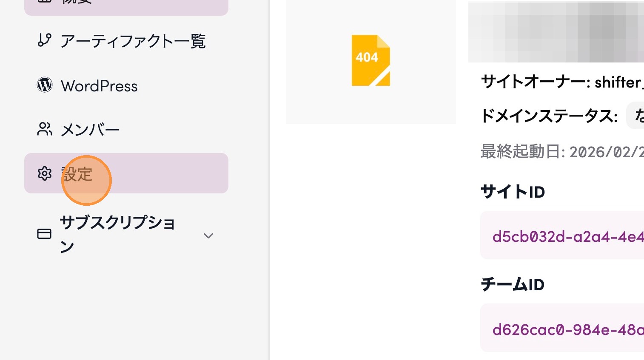Open the メンバー page label
This screenshot has width=644, height=360.
click(x=90, y=130)
